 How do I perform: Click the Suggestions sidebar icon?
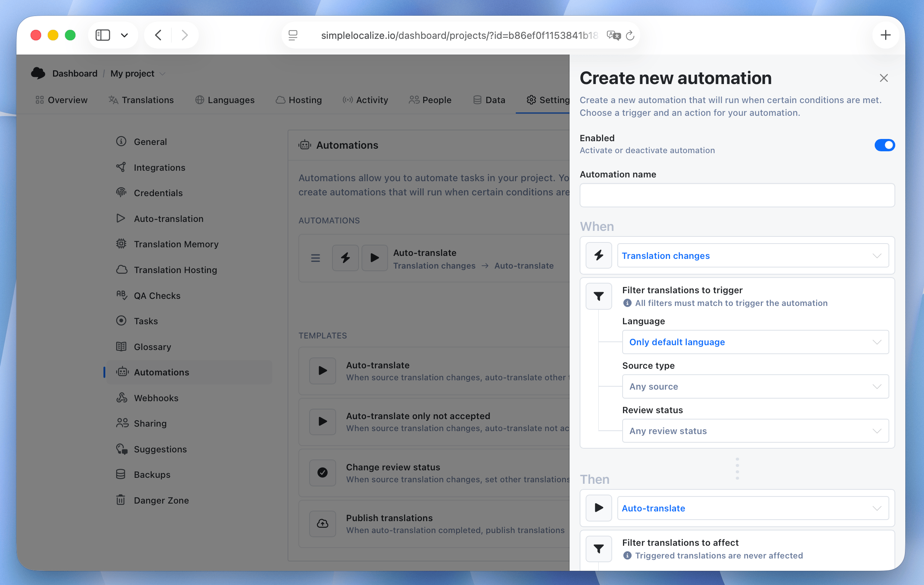[122, 449]
